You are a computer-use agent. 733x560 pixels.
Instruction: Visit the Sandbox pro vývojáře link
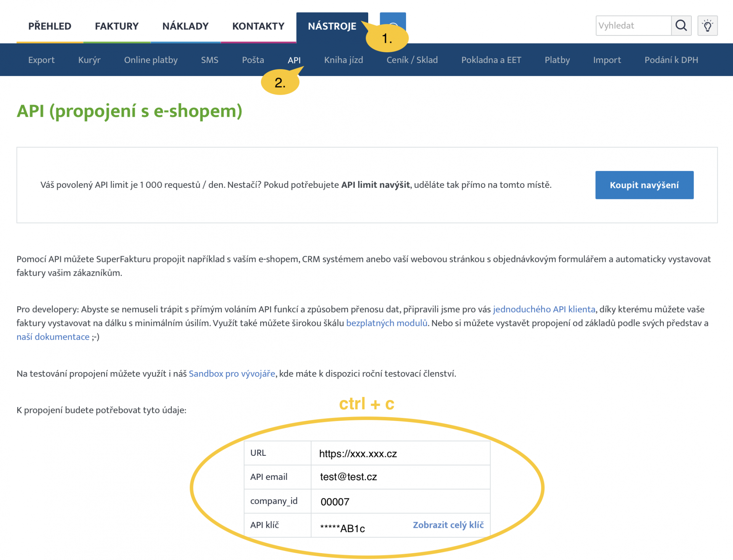(232, 373)
